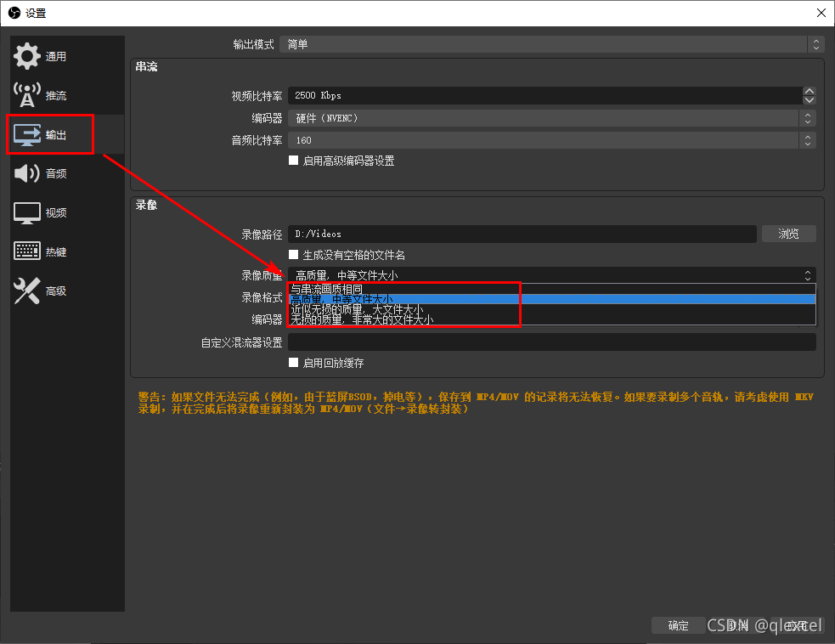Tick 生成没有空格的文件名 checkbox

point(293,255)
